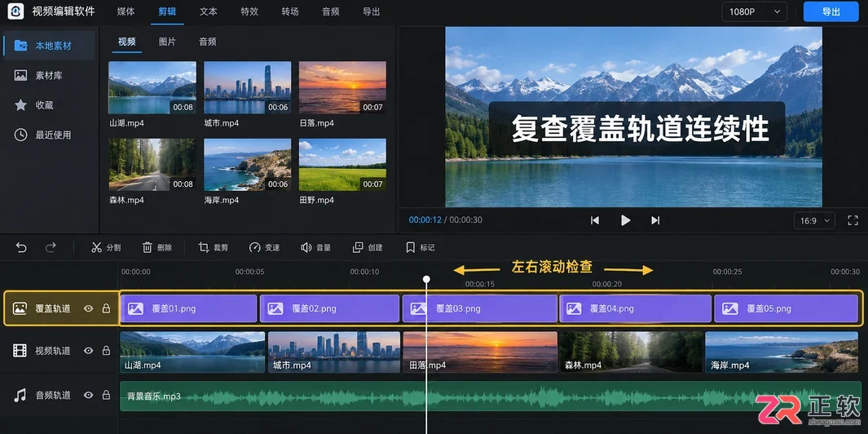This screenshot has width=868, height=434.
Task: Click the 00:00:10 ruler mark
Action: tap(364, 272)
